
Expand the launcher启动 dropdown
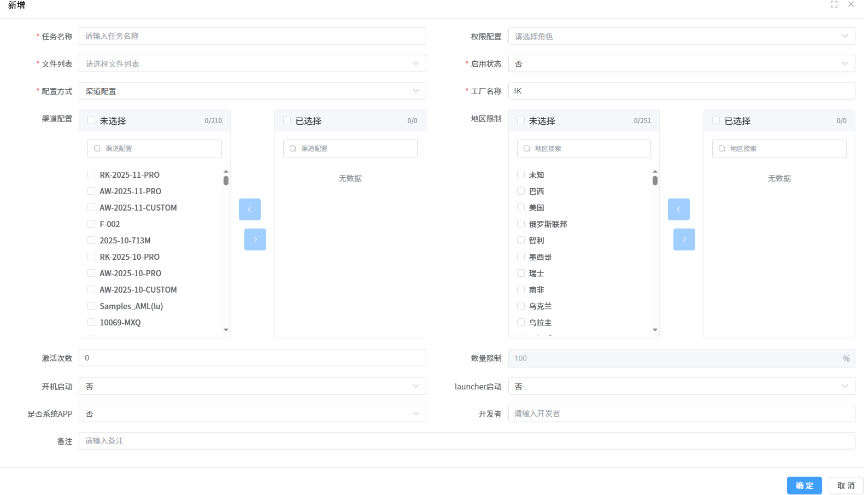[x=681, y=386]
